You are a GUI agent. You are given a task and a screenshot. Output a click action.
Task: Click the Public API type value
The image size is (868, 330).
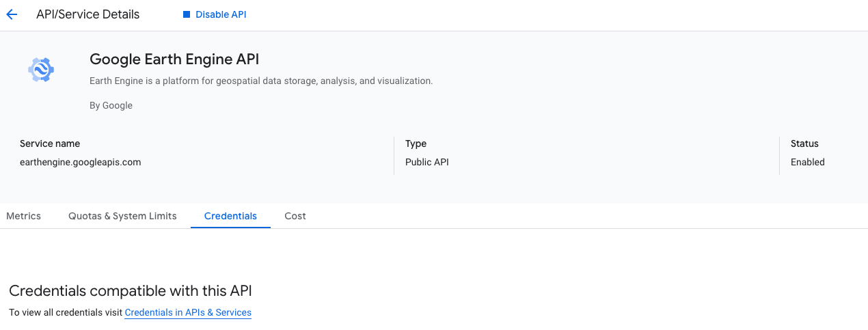point(427,162)
